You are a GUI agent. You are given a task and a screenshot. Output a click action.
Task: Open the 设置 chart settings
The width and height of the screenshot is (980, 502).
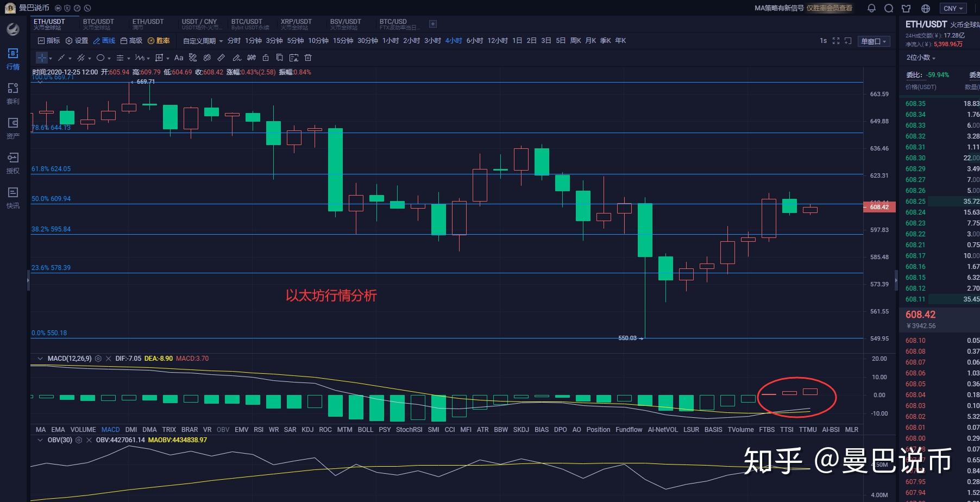click(77, 41)
